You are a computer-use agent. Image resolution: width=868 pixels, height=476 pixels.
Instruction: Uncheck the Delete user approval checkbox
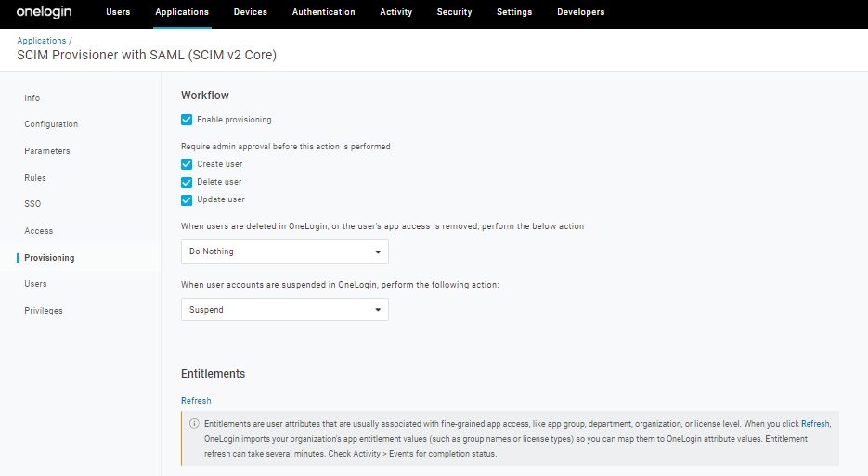point(187,182)
